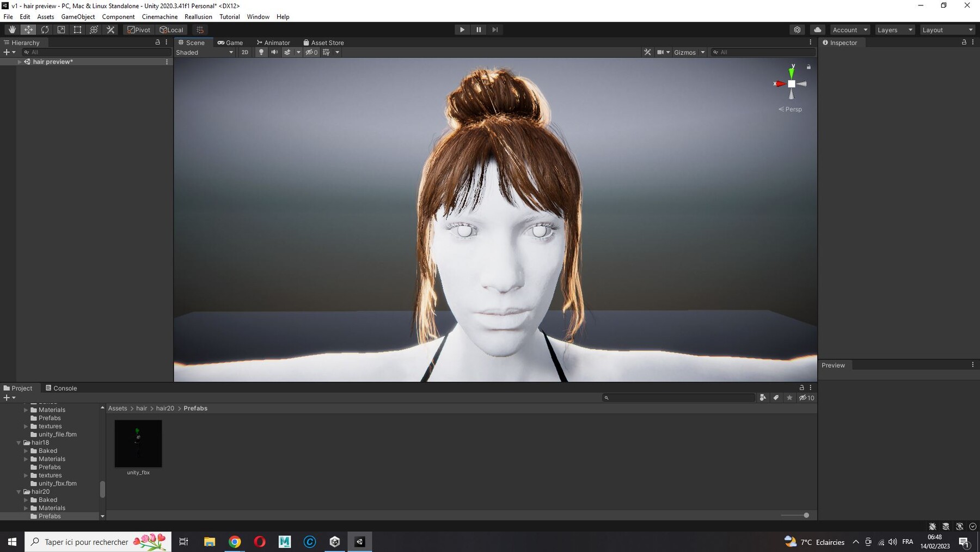Open hair preview scene row options
Image resolution: width=980 pixels, height=552 pixels.
167,62
